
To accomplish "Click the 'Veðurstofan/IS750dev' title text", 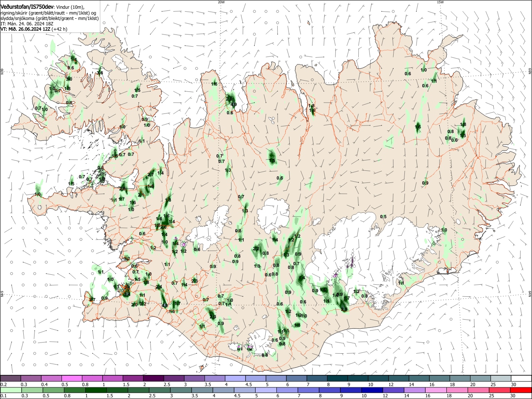I will tap(27, 6).
